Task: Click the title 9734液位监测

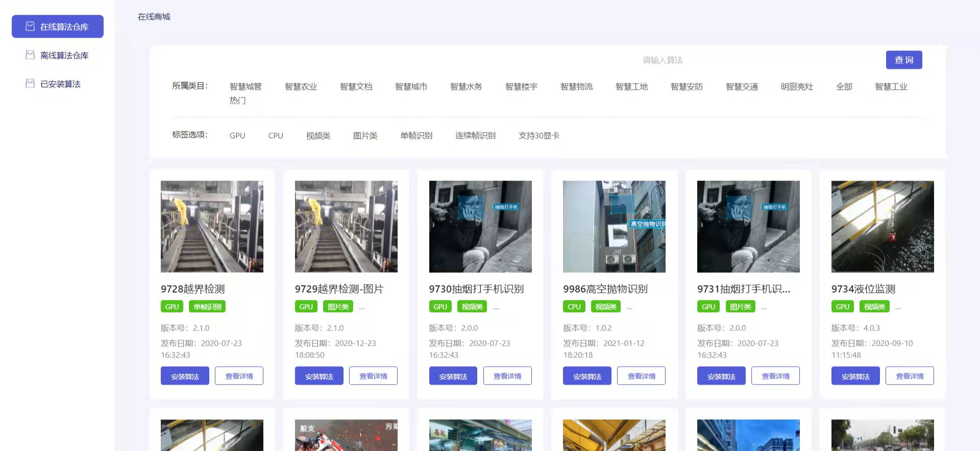Action: [863, 289]
